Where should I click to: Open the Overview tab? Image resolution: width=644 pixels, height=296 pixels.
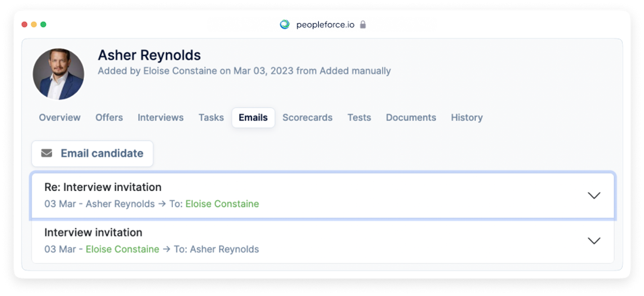click(60, 117)
